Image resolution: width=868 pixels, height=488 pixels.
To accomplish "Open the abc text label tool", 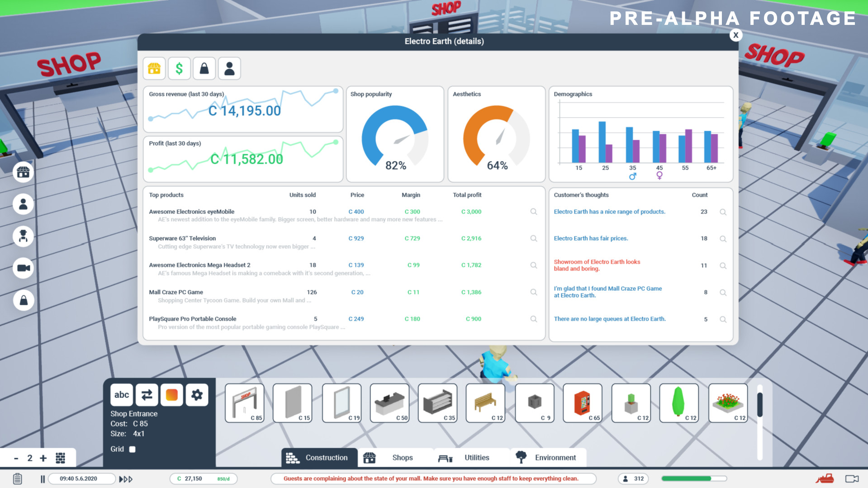I will point(122,395).
